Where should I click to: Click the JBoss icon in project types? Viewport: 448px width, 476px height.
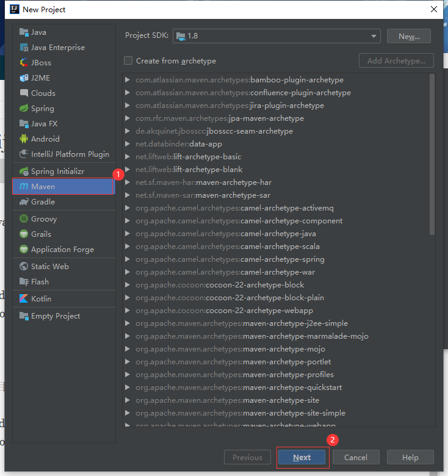[x=24, y=63]
